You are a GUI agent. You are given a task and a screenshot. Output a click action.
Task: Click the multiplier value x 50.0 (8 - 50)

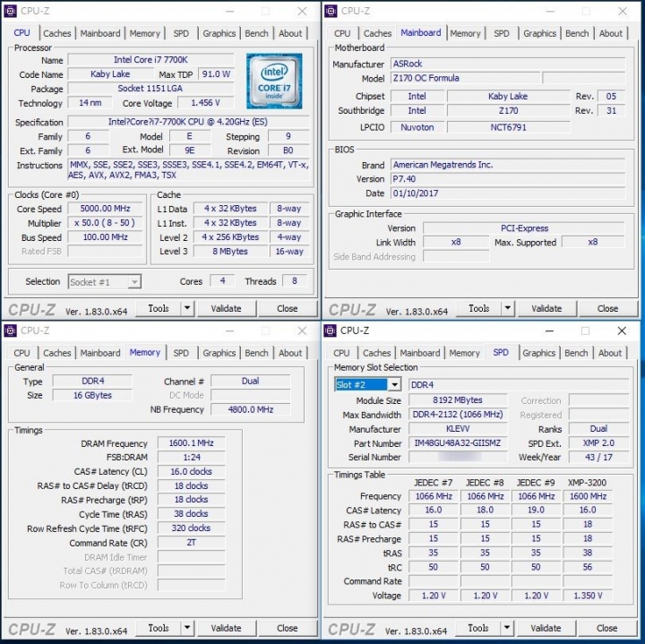[x=106, y=223]
